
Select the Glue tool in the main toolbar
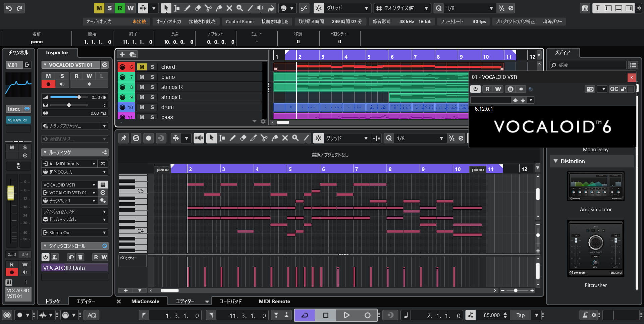pyautogui.click(x=219, y=8)
